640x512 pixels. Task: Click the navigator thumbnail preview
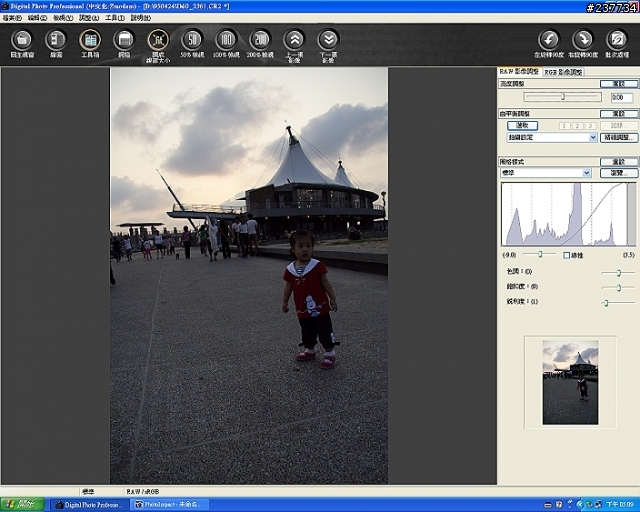click(x=570, y=383)
